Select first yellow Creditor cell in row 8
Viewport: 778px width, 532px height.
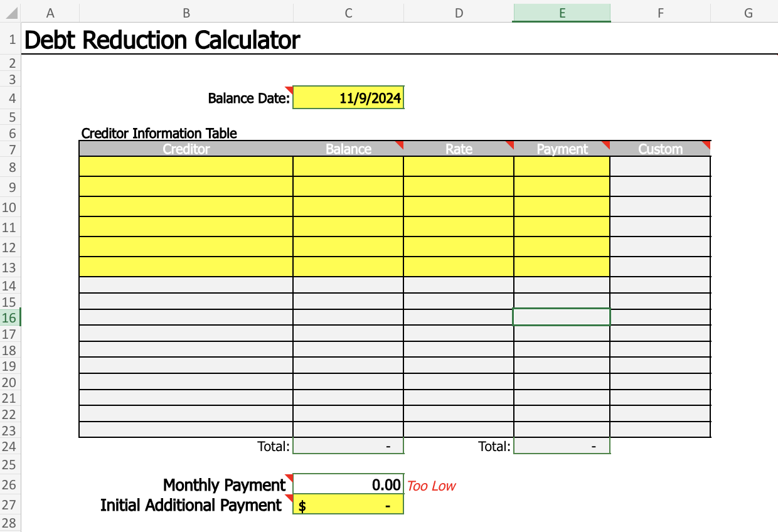186,166
